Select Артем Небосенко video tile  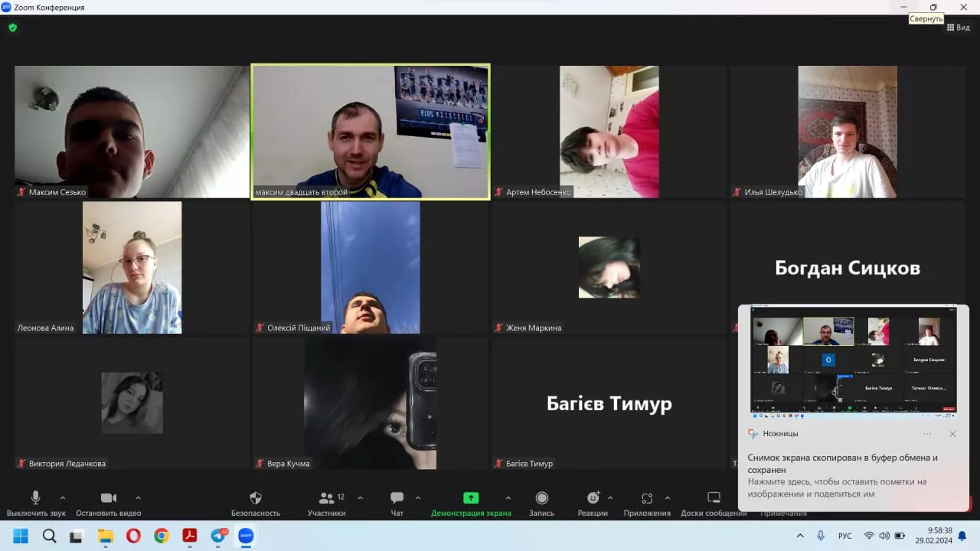coord(609,132)
